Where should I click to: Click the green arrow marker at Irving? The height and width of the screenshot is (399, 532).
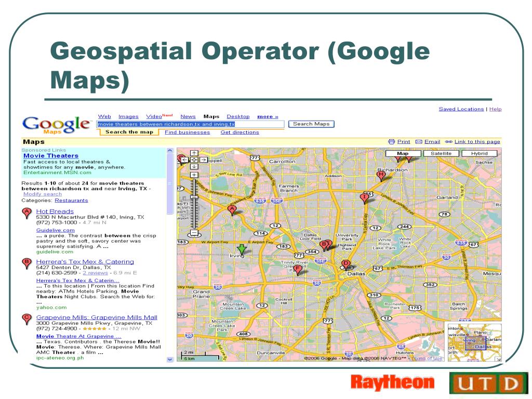tap(242, 249)
